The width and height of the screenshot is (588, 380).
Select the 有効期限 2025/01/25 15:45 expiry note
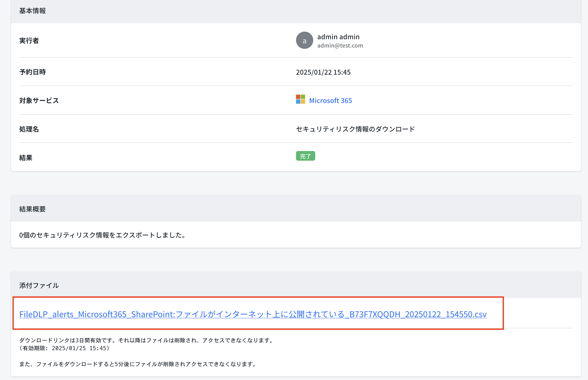coord(64,348)
